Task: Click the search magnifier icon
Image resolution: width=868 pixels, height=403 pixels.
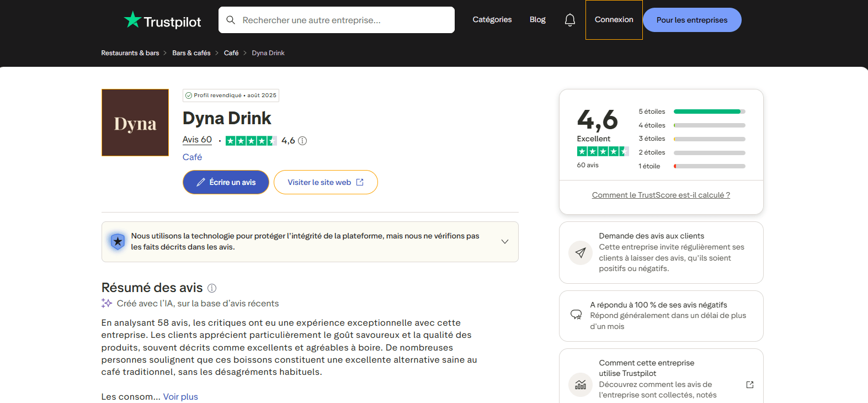Action: pyautogui.click(x=231, y=20)
